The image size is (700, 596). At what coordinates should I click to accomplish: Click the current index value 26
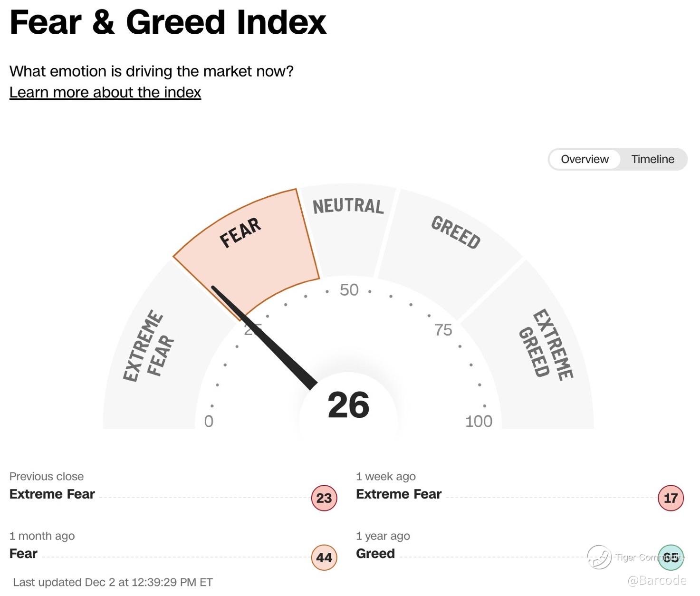point(348,405)
